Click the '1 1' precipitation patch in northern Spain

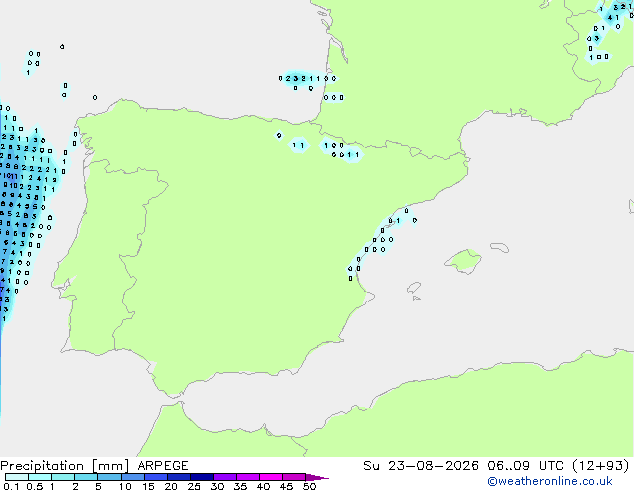pos(298,145)
